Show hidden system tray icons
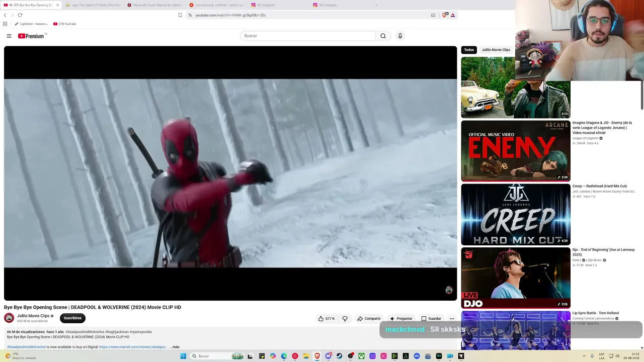The height and width of the screenshot is (362, 644). click(x=584, y=356)
